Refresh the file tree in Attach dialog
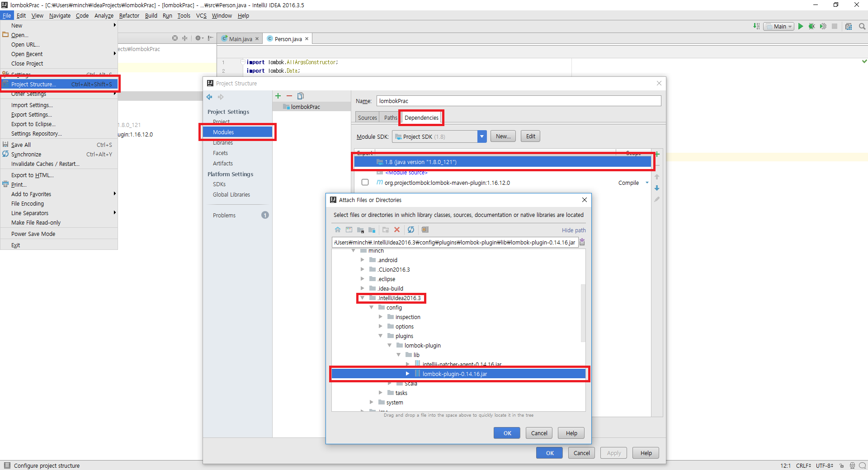This screenshot has height=470, width=868. (x=411, y=230)
